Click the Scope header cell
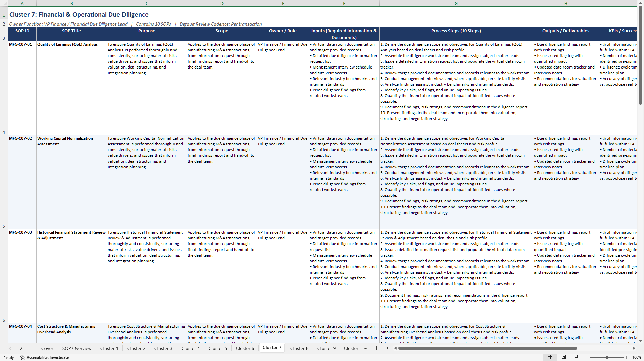 point(222,34)
